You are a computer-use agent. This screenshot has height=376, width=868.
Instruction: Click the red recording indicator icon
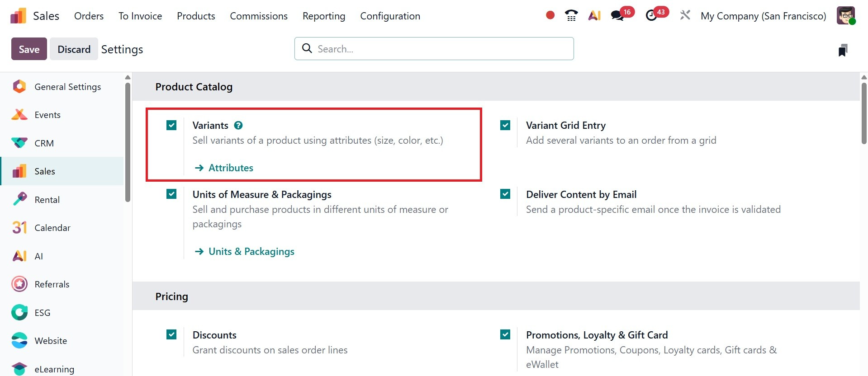(550, 15)
